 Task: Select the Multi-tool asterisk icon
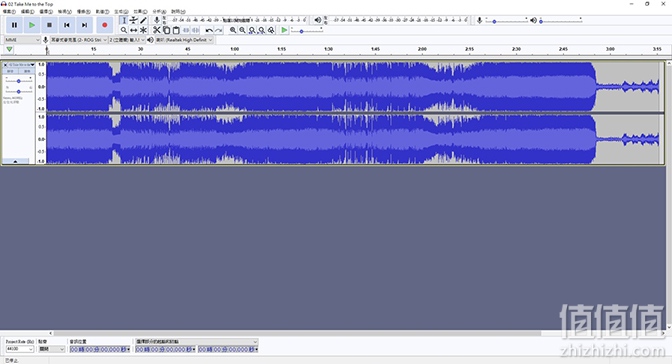[x=144, y=30]
